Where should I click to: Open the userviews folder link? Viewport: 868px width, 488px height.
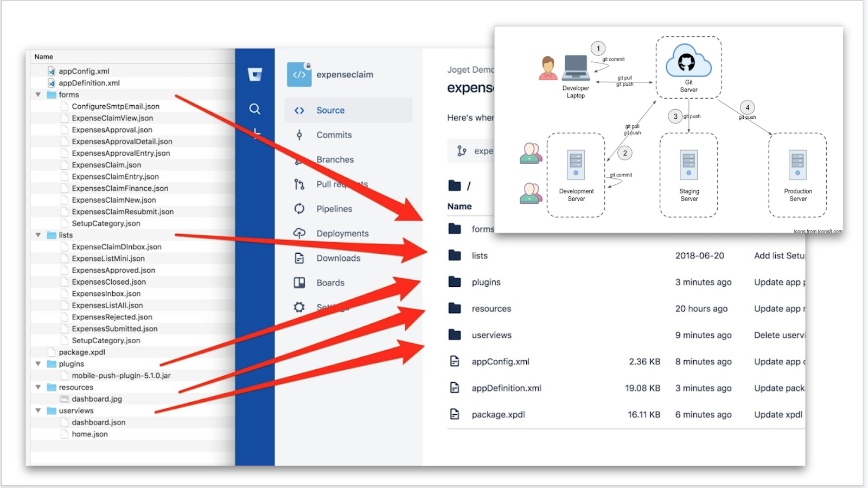[x=492, y=335]
